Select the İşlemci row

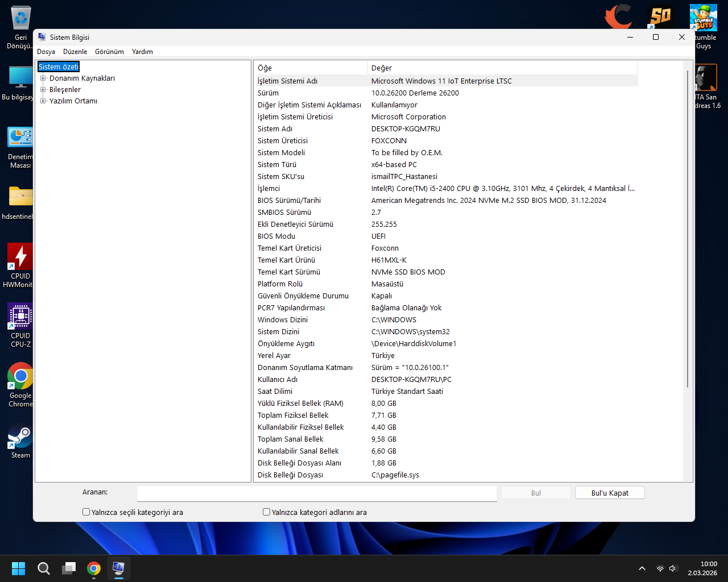[446, 189]
